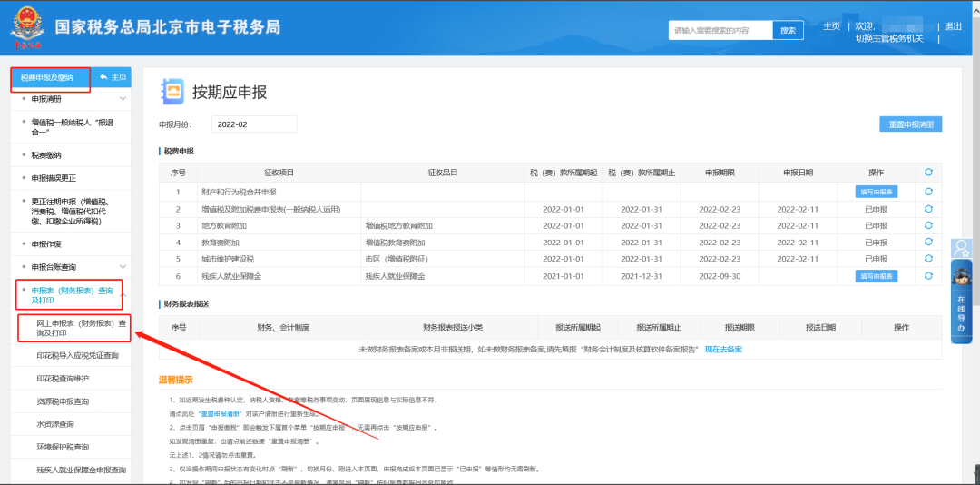The width and height of the screenshot is (980, 485).
Task: Return via the 主页 arrow in sidebar
Action: click(113, 77)
